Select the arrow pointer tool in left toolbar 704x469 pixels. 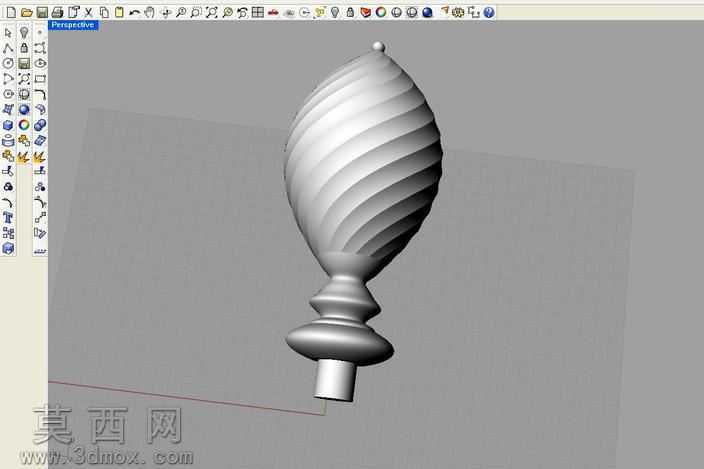tap(8, 33)
